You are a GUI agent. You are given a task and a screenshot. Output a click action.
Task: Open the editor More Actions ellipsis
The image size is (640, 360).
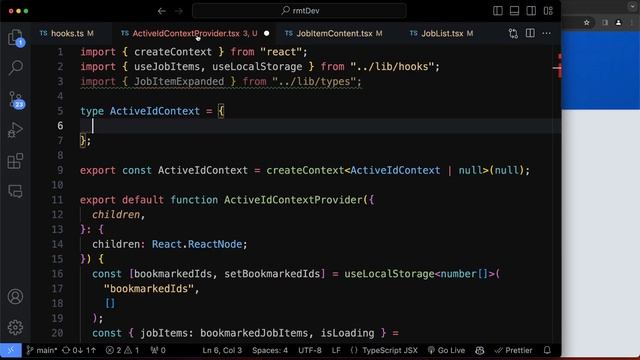[547, 33]
